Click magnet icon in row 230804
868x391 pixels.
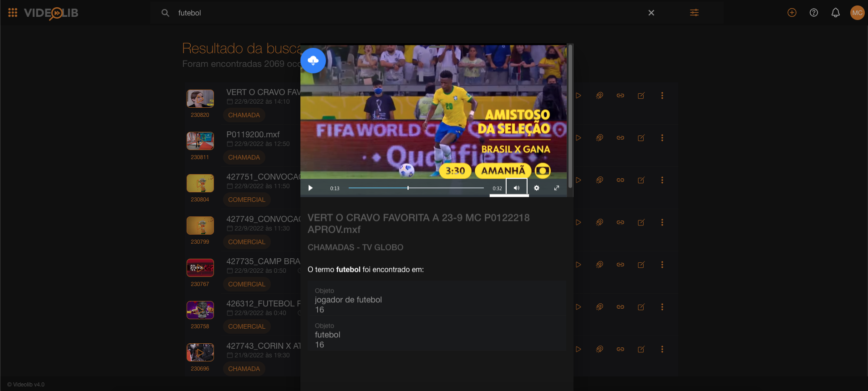point(599,180)
